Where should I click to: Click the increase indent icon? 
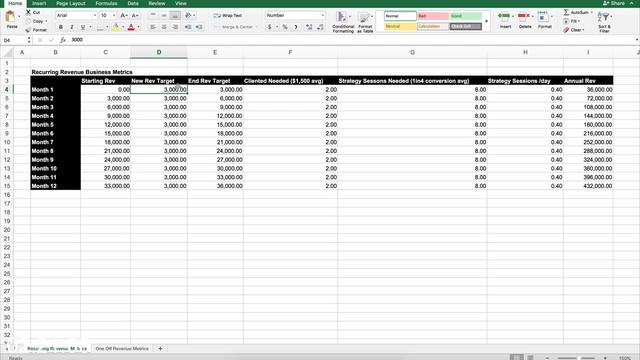(x=199, y=27)
